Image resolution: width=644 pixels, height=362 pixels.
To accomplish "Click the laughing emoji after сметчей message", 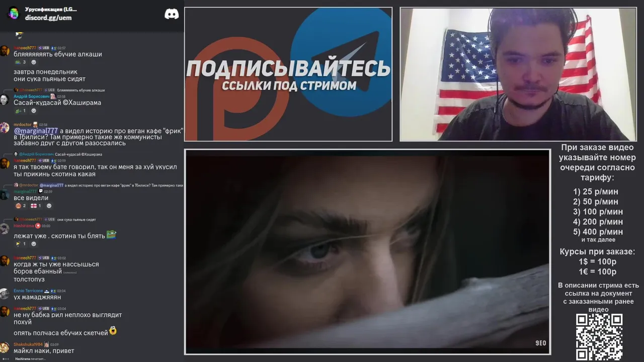I will [x=113, y=331].
